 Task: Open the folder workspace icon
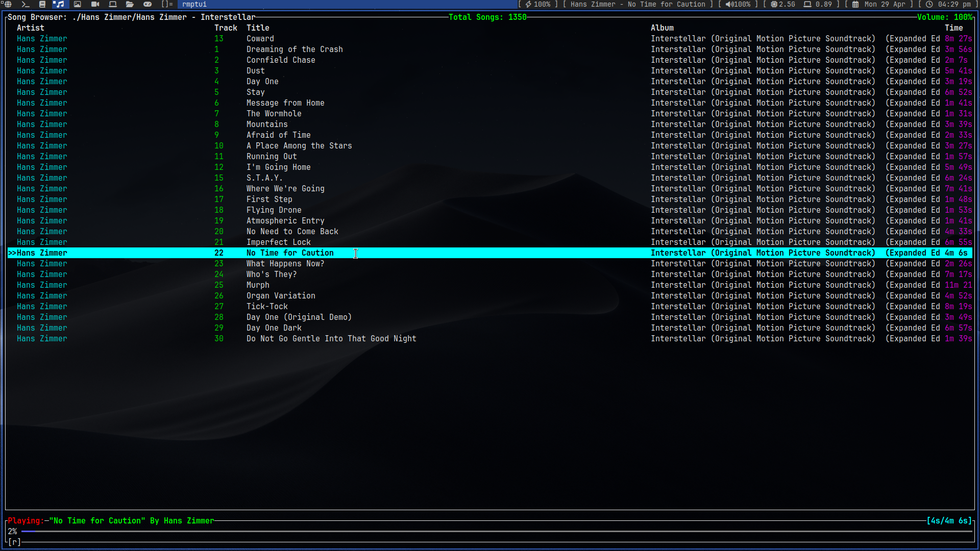tap(130, 4)
